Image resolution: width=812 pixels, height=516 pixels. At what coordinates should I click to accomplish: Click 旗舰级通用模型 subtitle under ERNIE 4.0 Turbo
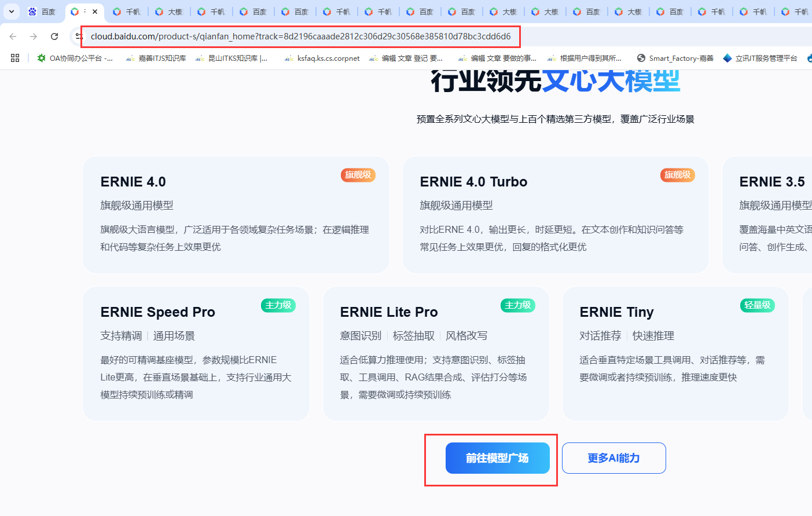[x=456, y=206]
